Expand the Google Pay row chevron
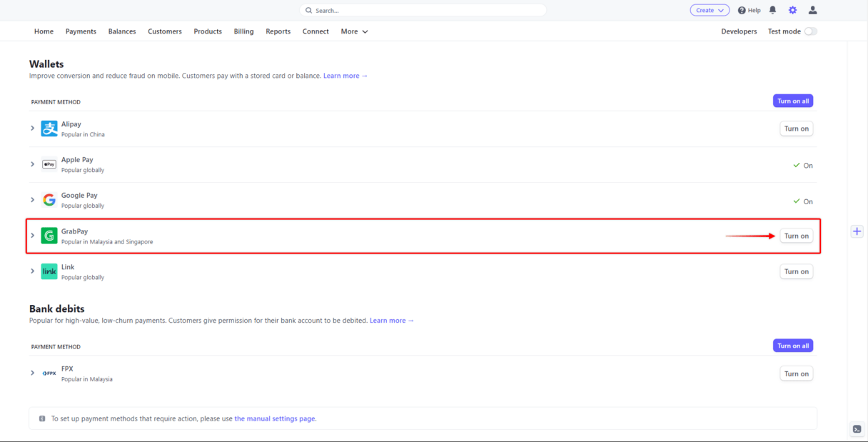Image resolution: width=868 pixels, height=442 pixels. (32, 200)
